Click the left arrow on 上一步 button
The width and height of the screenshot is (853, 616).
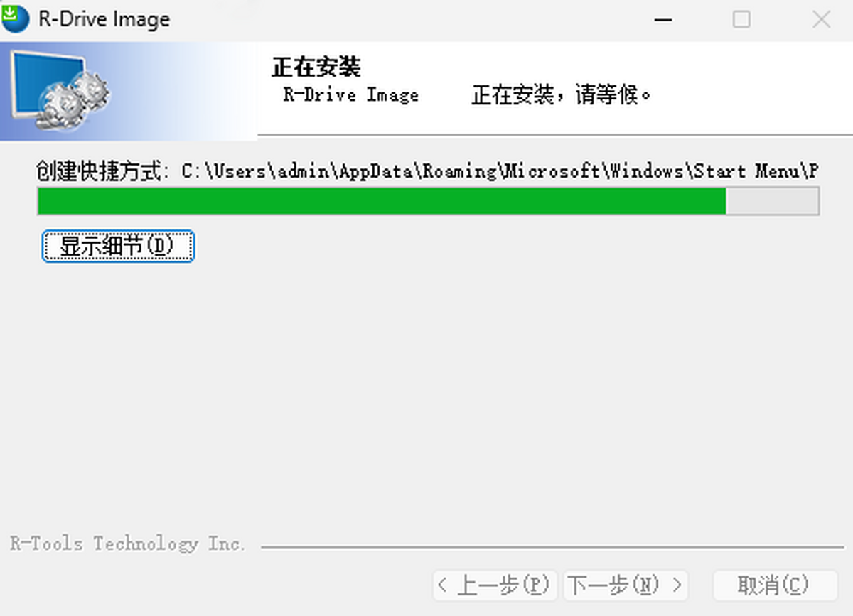(x=444, y=586)
